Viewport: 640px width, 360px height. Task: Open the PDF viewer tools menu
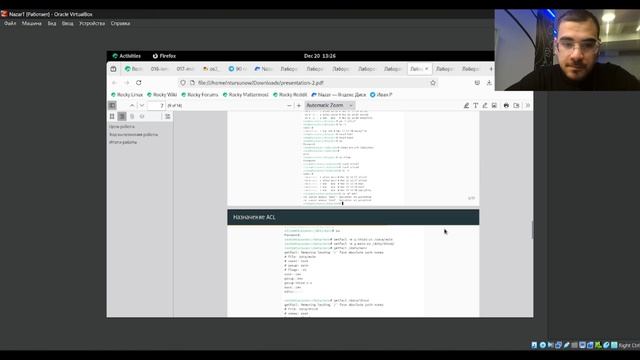point(528,105)
